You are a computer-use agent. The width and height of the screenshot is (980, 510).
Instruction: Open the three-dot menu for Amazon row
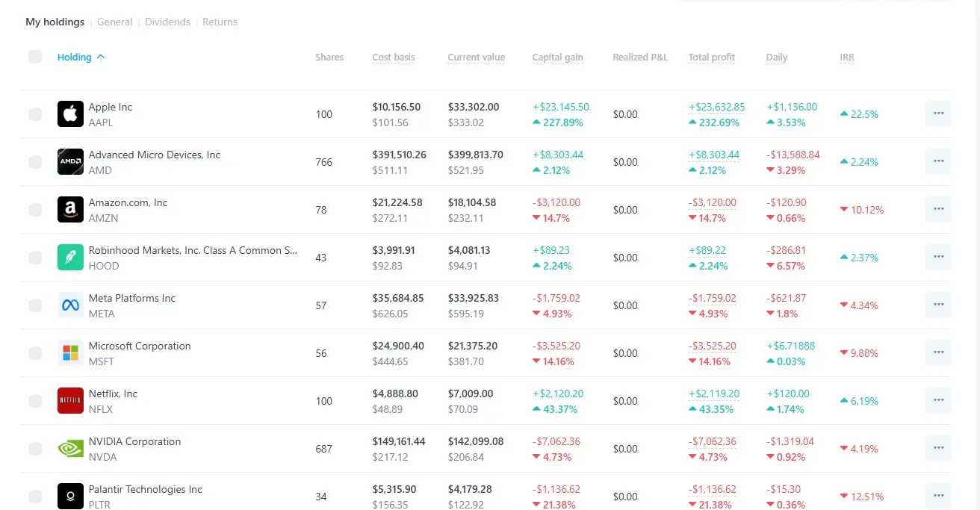click(938, 210)
